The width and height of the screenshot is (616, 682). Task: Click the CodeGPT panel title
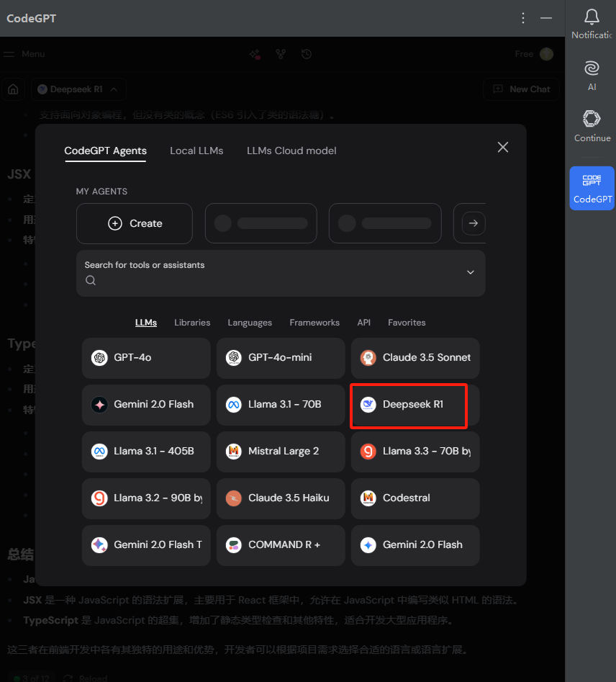pyautogui.click(x=31, y=18)
